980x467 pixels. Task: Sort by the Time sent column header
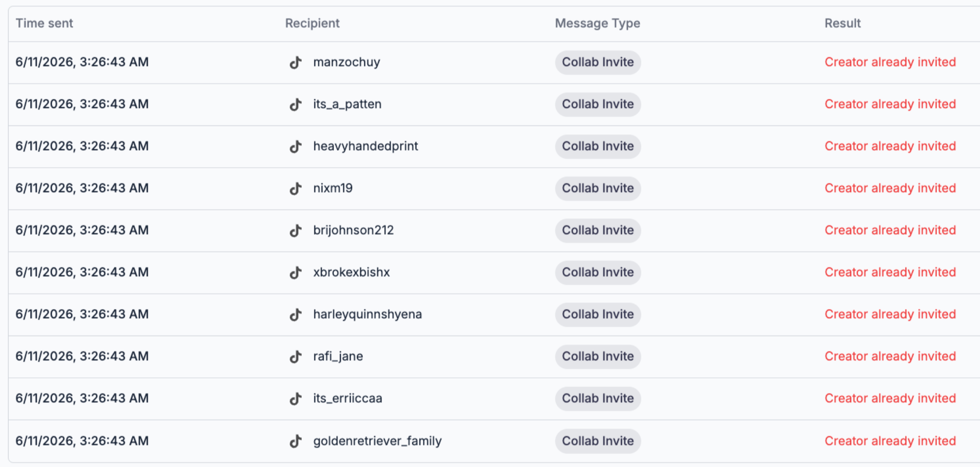(x=44, y=23)
